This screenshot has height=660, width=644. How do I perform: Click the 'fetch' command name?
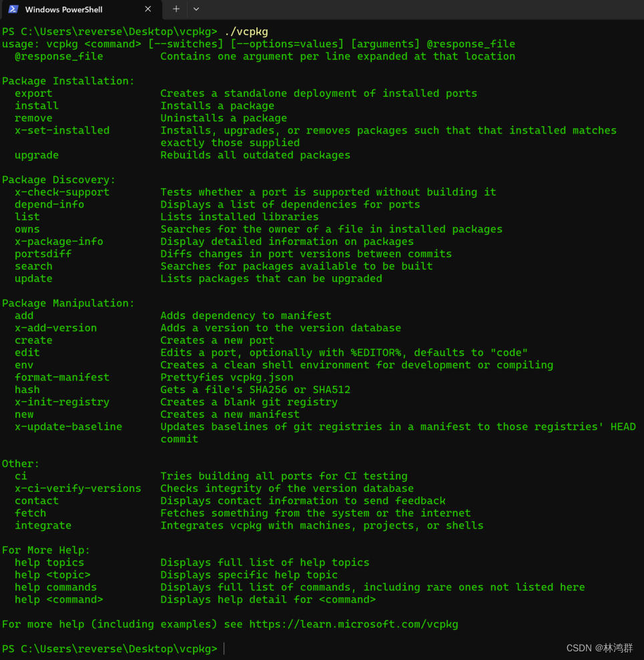coord(30,513)
